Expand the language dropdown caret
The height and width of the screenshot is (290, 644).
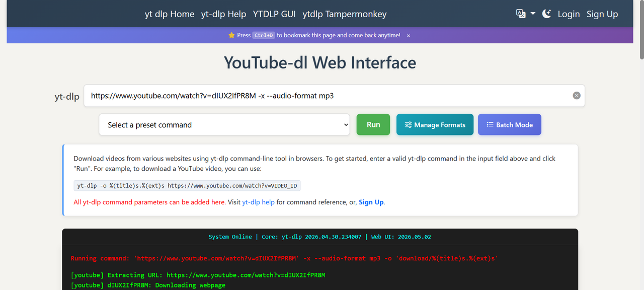tap(533, 14)
